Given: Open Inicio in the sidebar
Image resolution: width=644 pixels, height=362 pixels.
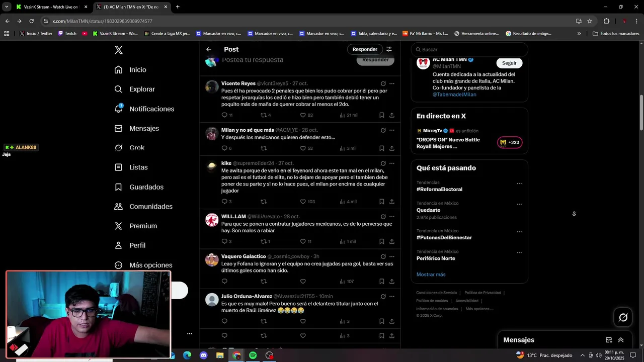Looking at the screenshot, I should tap(130, 70).
